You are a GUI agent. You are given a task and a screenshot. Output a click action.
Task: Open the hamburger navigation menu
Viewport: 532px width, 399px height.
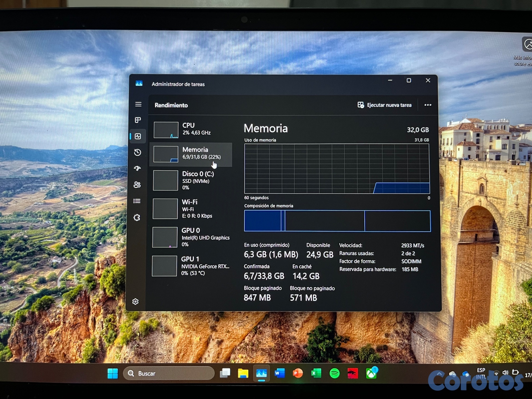tap(138, 104)
